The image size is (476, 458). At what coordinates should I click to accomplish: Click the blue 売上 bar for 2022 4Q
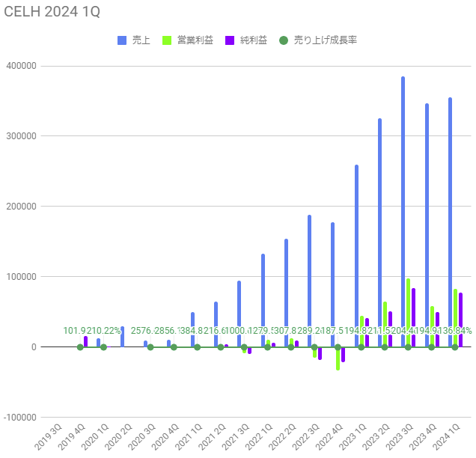333,284
